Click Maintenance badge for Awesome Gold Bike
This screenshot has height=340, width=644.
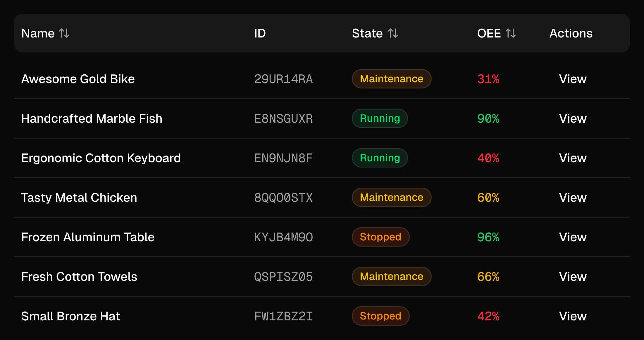[391, 79]
